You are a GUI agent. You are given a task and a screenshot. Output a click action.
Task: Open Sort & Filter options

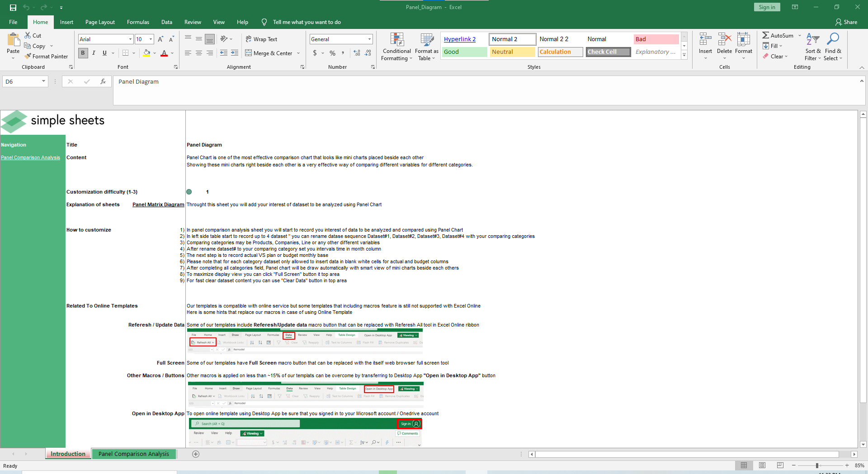pos(813,47)
